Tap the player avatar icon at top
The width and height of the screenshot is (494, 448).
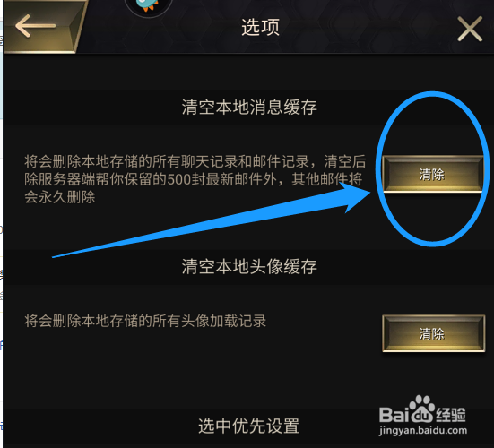coord(149,7)
